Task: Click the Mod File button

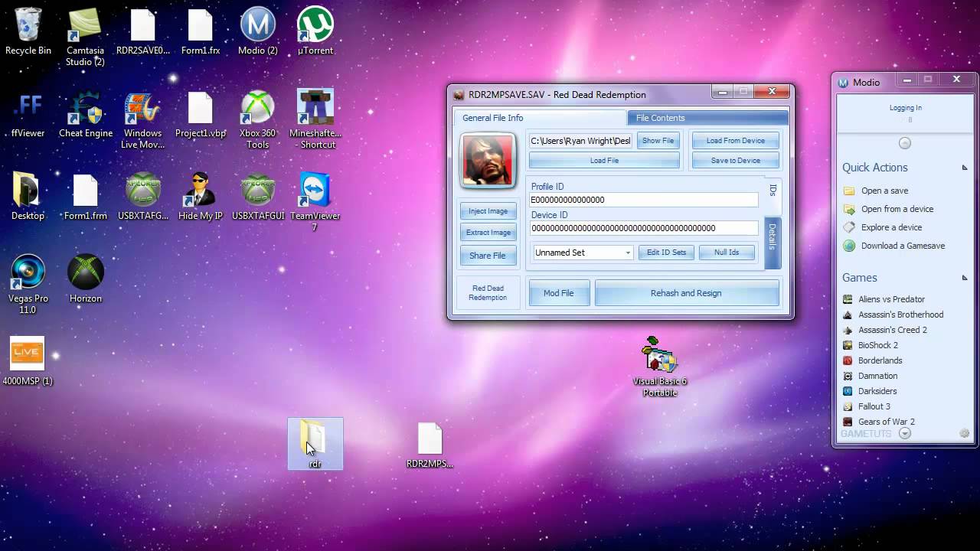Action: click(559, 293)
